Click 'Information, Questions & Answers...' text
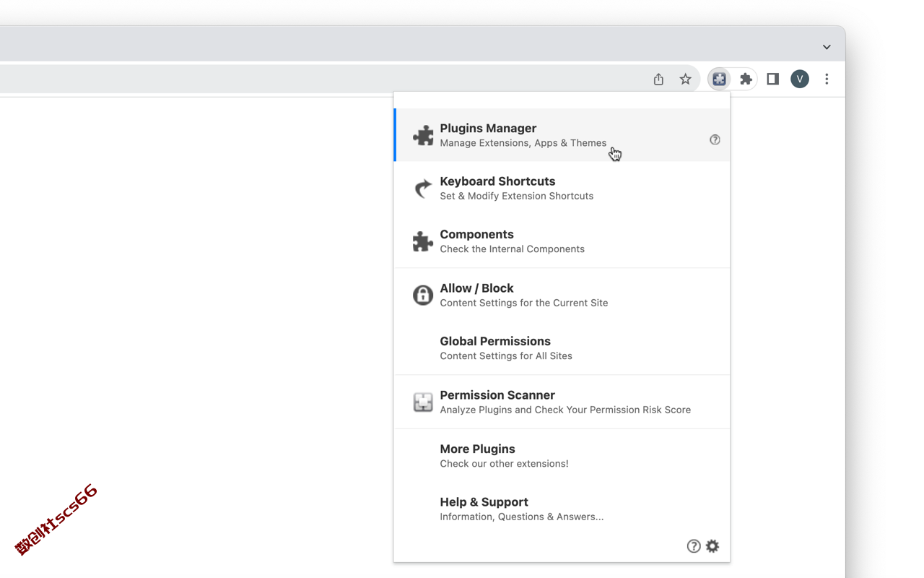The width and height of the screenshot is (924, 578). point(522,517)
